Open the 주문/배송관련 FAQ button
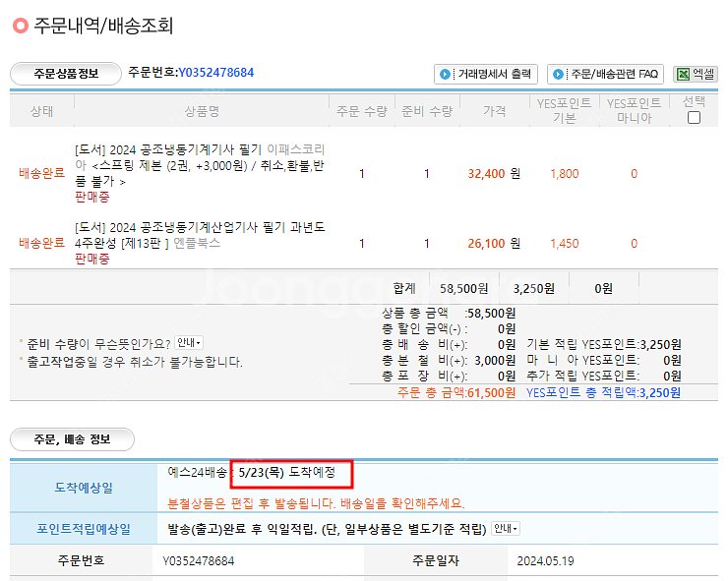Viewport: 728px width, 581px height. 605,75
